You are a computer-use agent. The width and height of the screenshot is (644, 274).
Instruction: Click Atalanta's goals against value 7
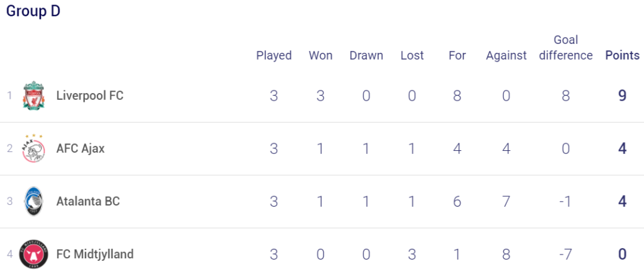(x=506, y=201)
